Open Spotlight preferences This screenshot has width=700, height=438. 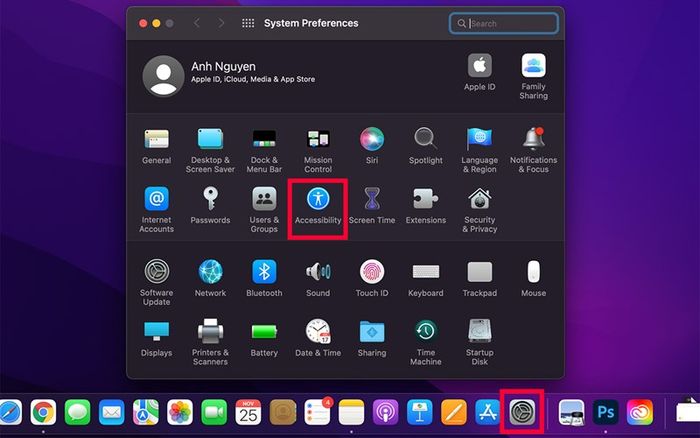(x=425, y=146)
